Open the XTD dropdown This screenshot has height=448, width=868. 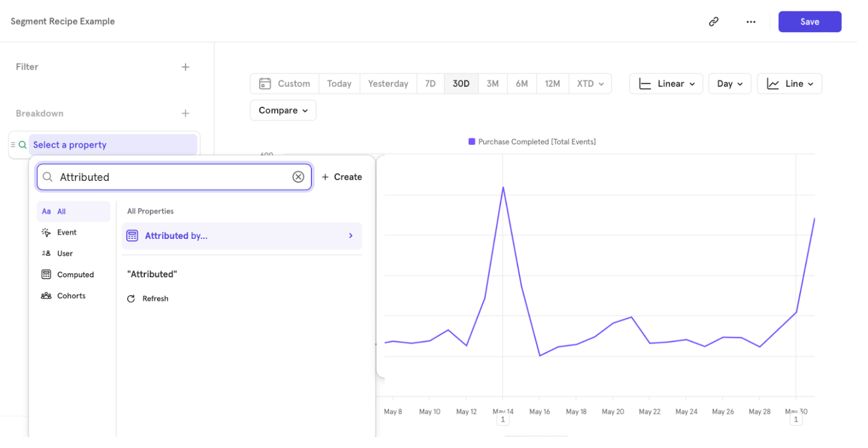pyautogui.click(x=590, y=84)
